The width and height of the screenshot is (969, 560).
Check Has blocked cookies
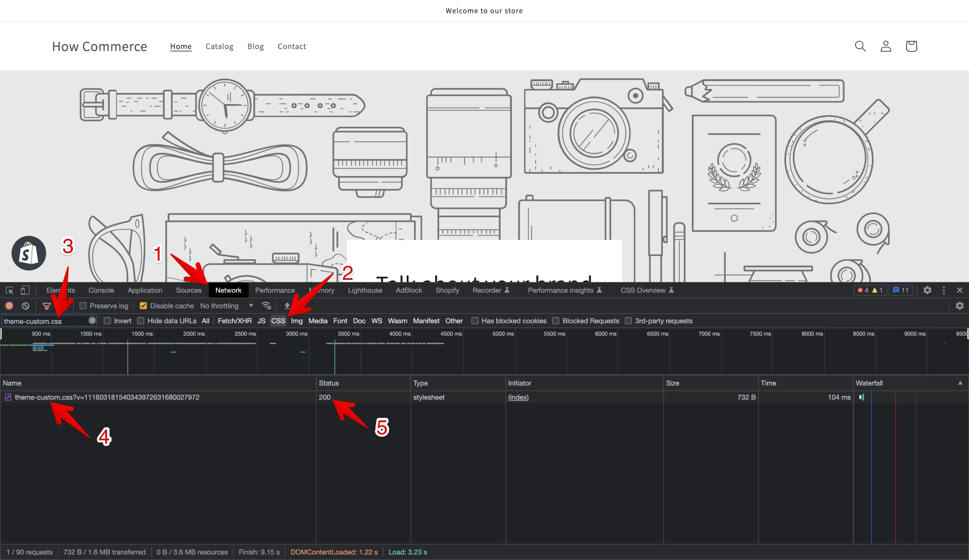[475, 321]
